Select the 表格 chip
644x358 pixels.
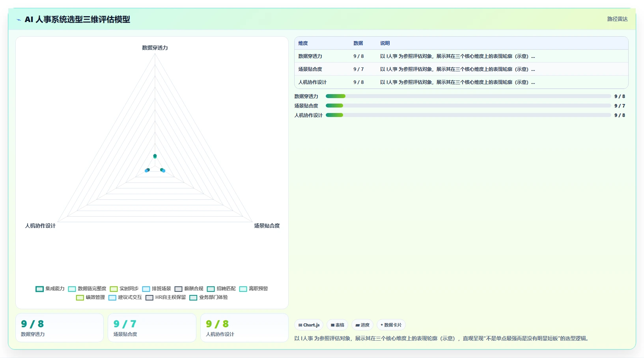pos(337,325)
